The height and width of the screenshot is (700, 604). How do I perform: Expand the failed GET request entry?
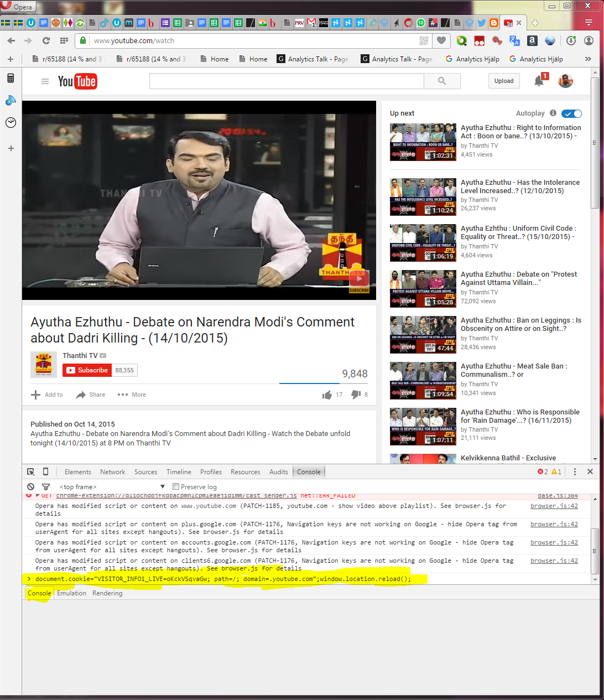(x=38, y=495)
